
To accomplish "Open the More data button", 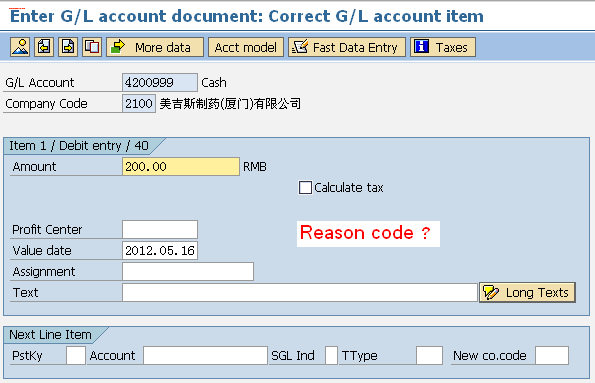I will pyautogui.click(x=155, y=47).
